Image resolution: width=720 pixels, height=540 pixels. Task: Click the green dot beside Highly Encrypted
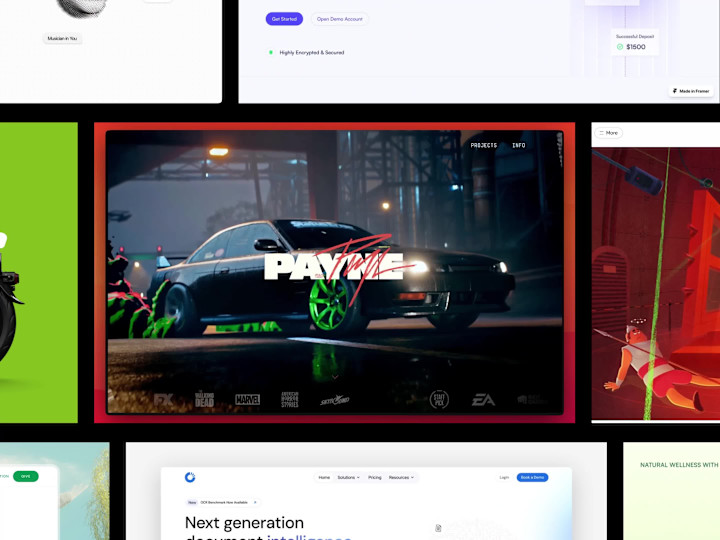point(271,52)
